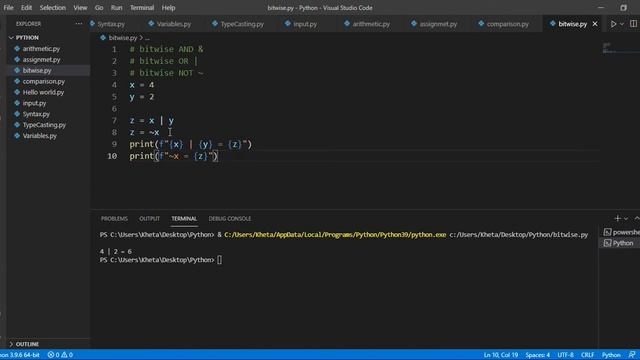Image resolution: width=640 pixels, height=360 pixels.
Task: Click terminal output '4 | 2 = 6'
Action: (x=116, y=251)
